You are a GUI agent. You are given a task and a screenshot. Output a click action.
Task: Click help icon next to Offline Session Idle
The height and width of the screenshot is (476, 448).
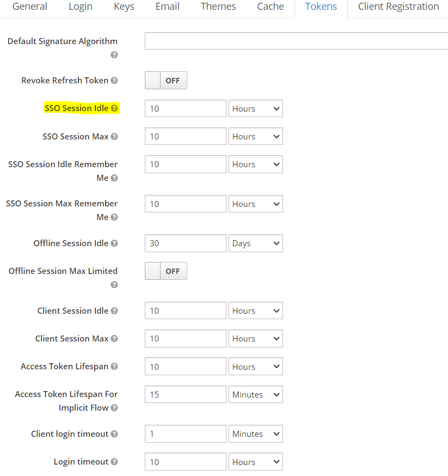coord(114,243)
